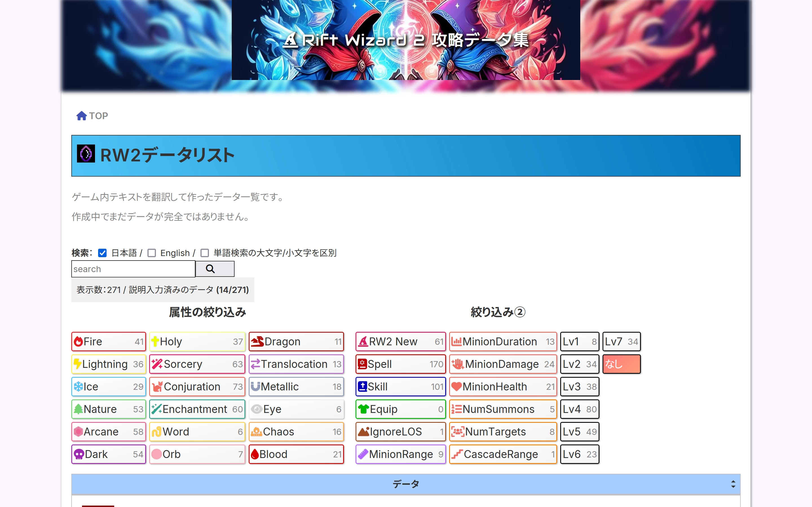Click the Fire flame icon filter
This screenshot has width=812, height=507.
78,342
